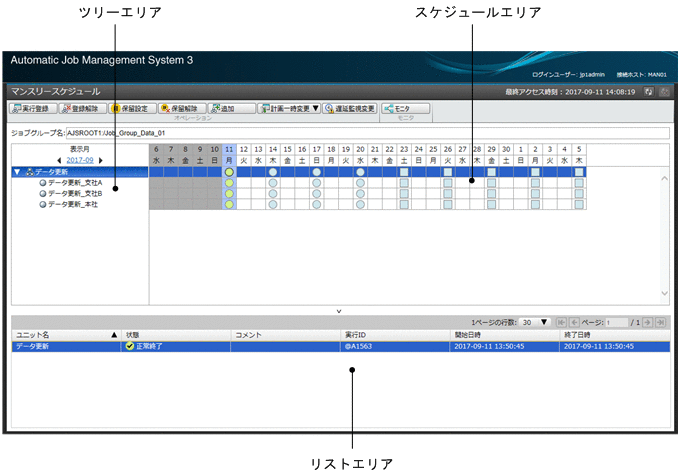Open the 2017-09 display month link

pos(80,160)
